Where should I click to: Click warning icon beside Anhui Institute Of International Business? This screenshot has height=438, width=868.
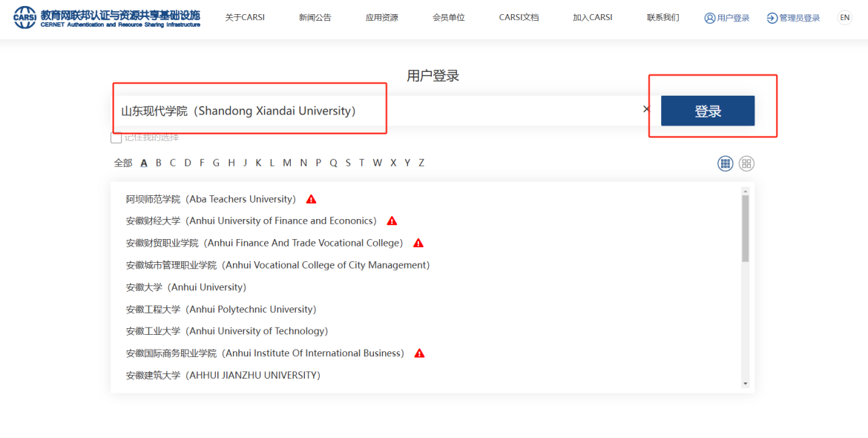click(x=420, y=353)
